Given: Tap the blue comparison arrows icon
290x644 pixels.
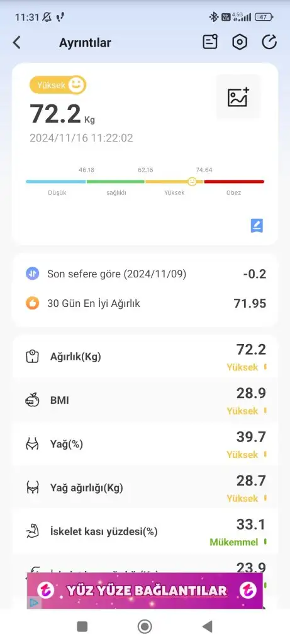Looking at the screenshot, I should pyautogui.click(x=32, y=273).
